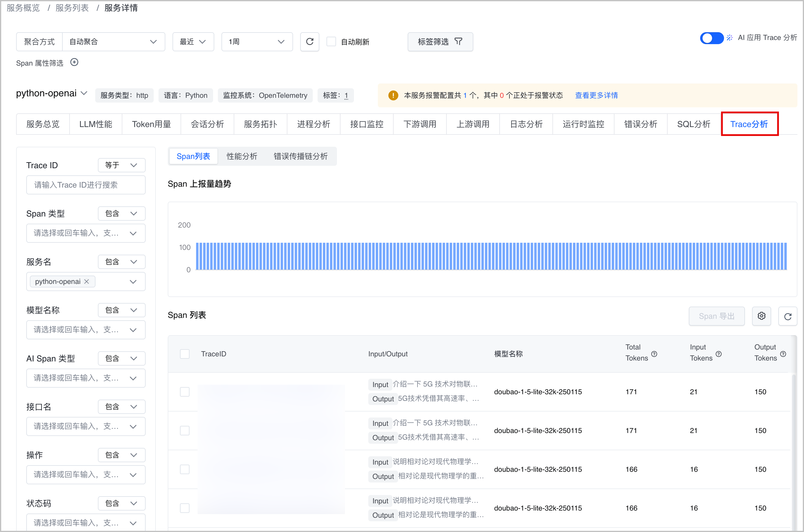Open the 查看更多详情 alarm details link
The height and width of the screenshot is (532, 804).
pos(596,95)
